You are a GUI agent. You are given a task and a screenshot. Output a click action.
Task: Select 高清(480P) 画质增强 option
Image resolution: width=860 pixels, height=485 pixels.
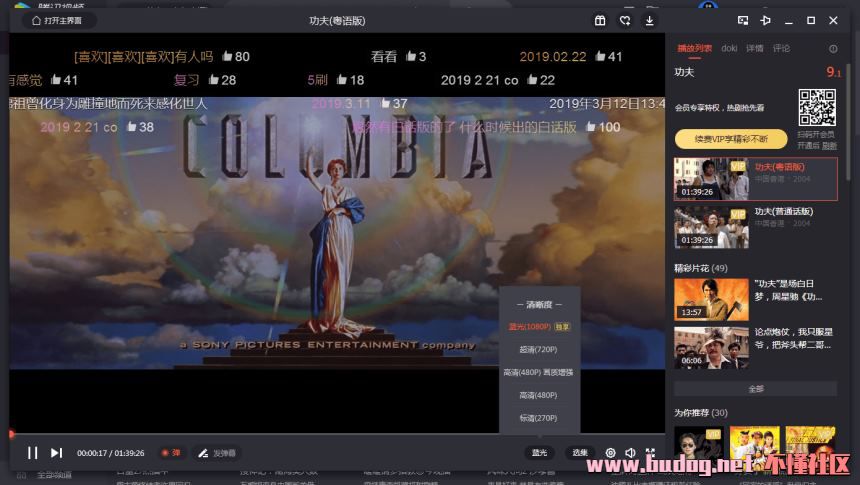coord(539,372)
